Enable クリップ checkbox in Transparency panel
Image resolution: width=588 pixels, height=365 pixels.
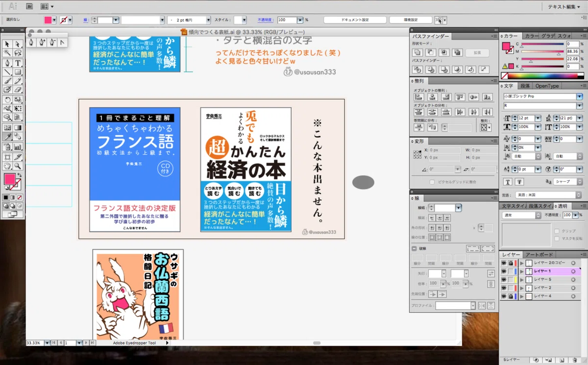point(557,231)
